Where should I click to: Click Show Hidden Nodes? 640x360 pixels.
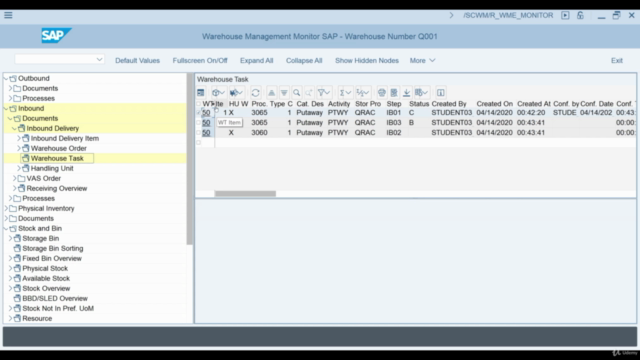(x=367, y=60)
